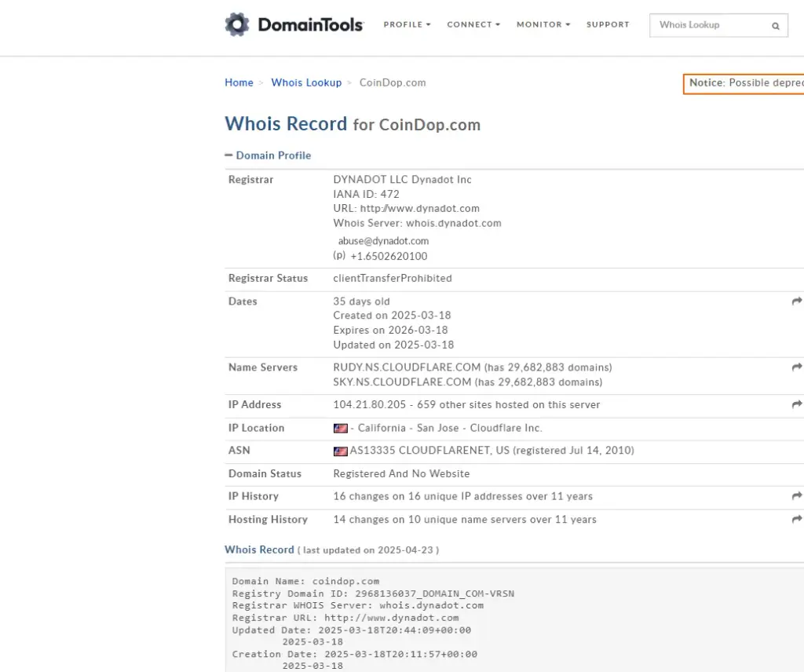This screenshot has width=804, height=672.
Task: Collapse the Domain Profile section
Action: (x=269, y=155)
